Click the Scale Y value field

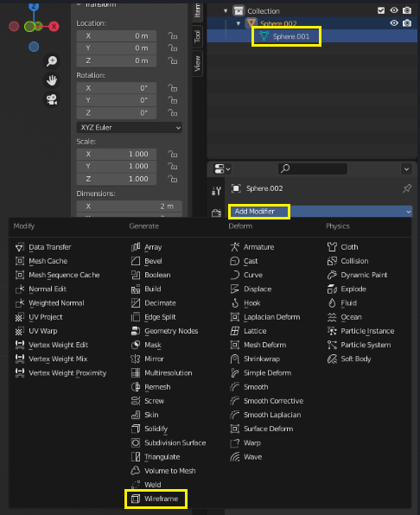[117, 166]
